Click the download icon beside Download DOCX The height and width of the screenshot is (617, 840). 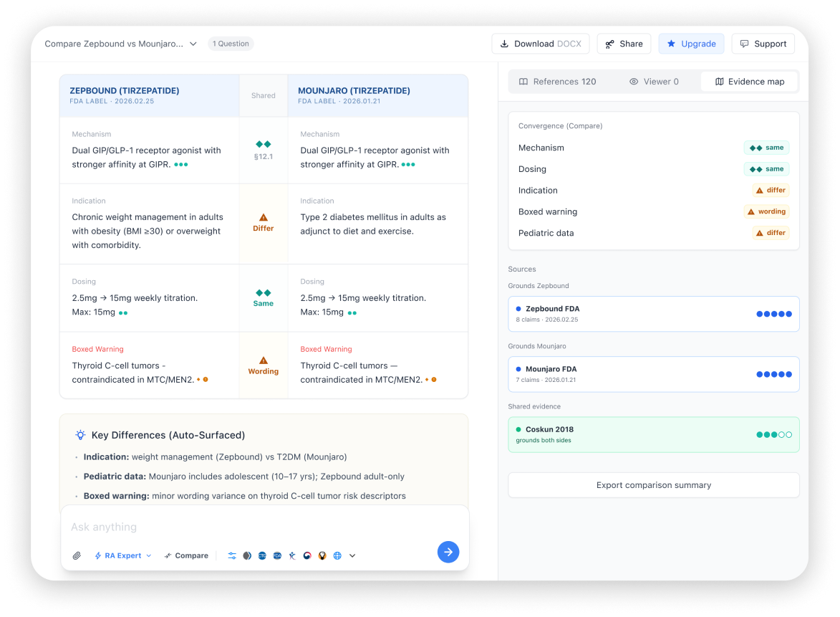coord(504,44)
